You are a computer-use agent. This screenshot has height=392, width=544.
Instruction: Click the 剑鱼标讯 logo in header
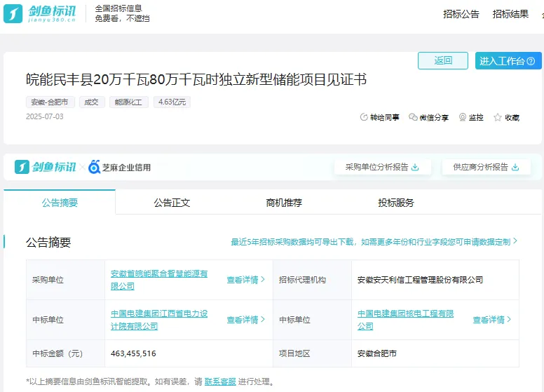(x=43, y=13)
